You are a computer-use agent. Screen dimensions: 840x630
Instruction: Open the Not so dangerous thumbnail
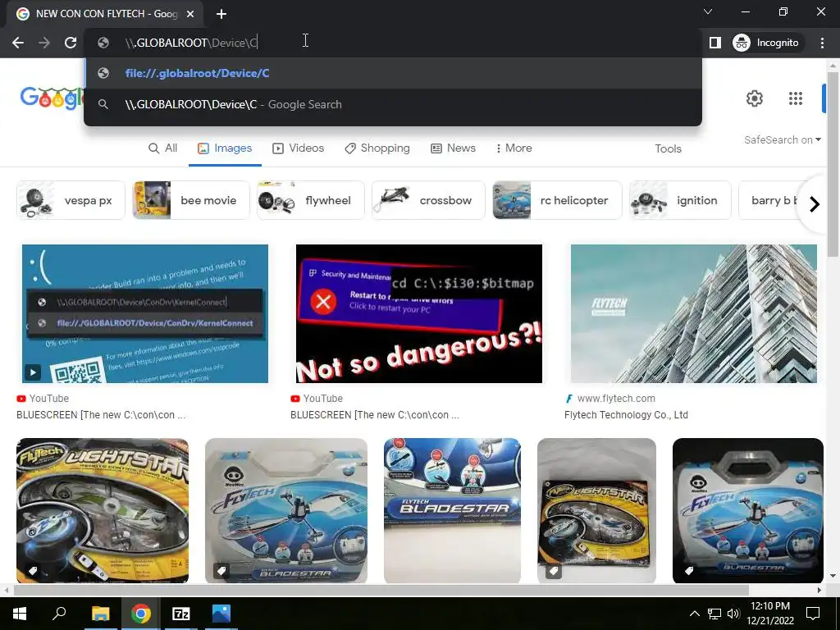pos(419,314)
